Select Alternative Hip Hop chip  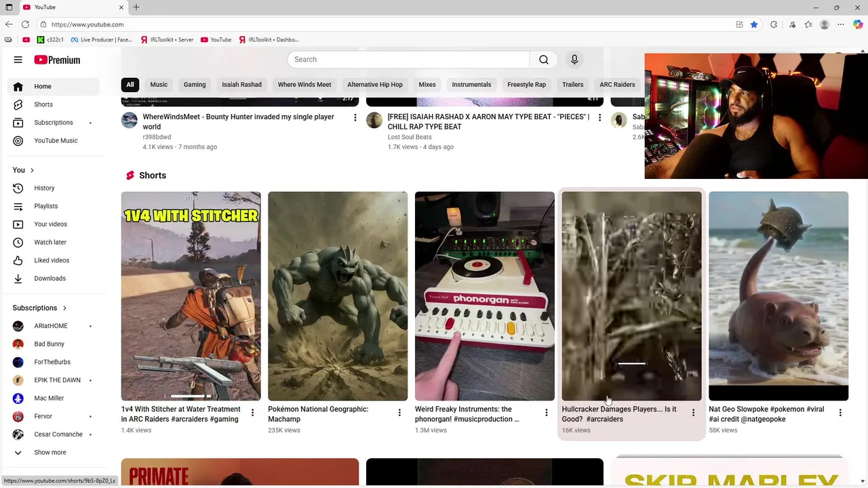(x=375, y=85)
